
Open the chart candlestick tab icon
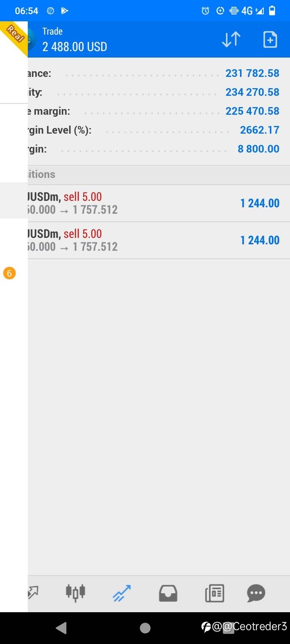pos(75,592)
